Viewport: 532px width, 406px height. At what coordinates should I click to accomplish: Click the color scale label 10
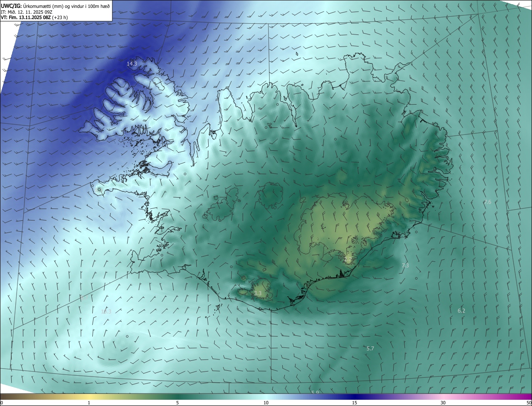click(266, 403)
